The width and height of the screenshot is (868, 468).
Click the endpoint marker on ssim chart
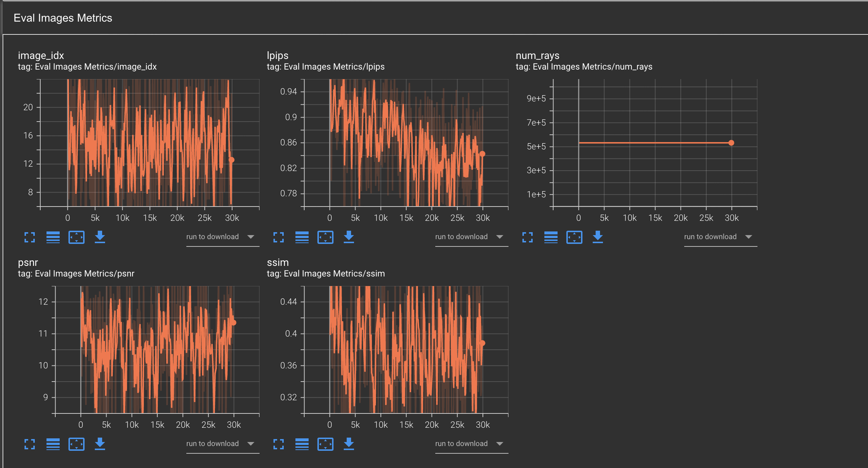tap(482, 343)
